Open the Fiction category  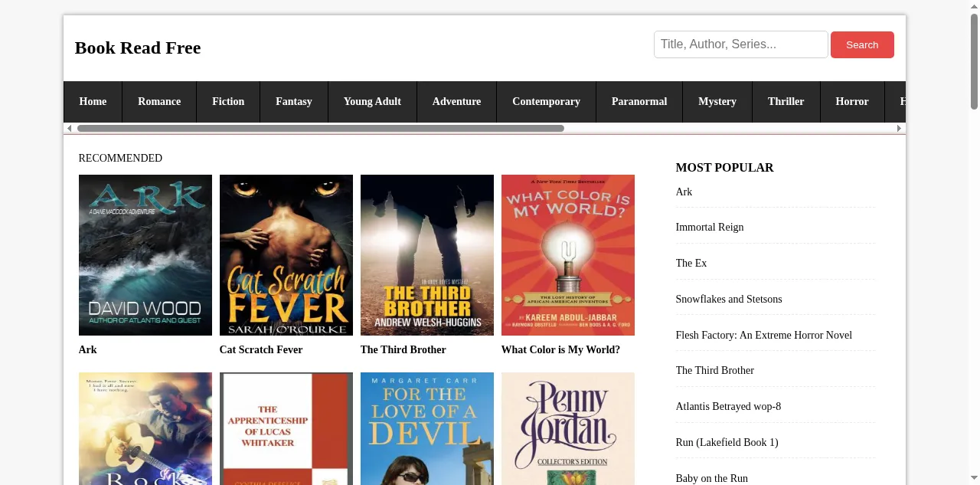pyautogui.click(x=228, y=102)
